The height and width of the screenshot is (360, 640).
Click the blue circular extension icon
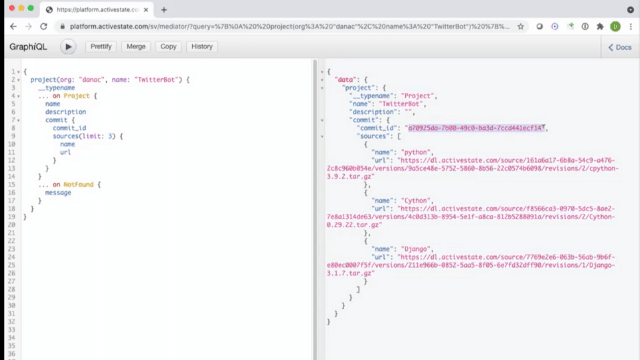(555, 27)
